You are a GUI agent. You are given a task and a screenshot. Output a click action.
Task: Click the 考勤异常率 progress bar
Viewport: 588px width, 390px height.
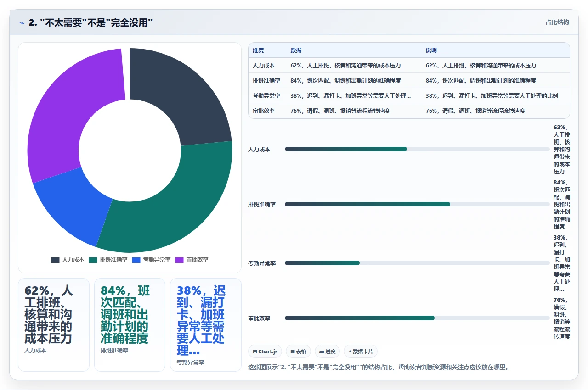tap(417, 263)
